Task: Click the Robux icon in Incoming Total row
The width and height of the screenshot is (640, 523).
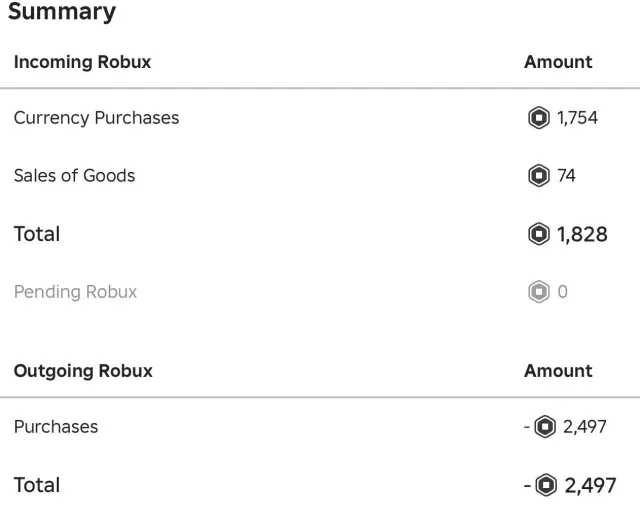Action: pos(539,234)
